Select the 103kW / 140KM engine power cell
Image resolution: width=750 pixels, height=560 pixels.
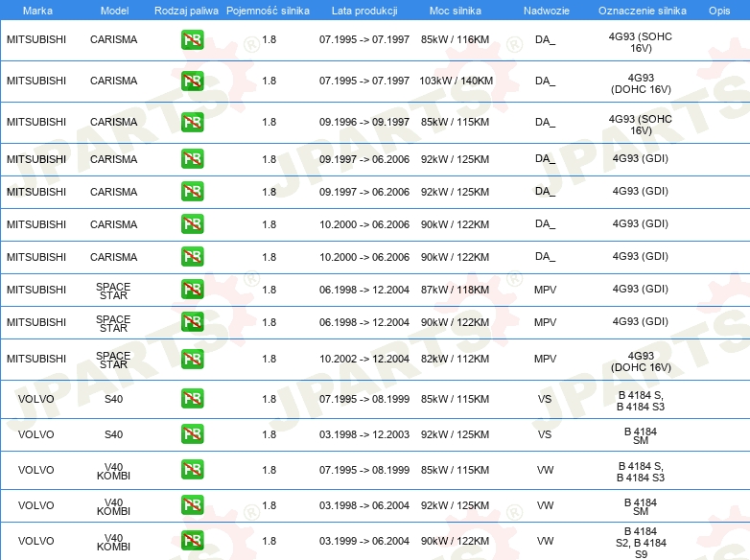[x=456, y=82]
